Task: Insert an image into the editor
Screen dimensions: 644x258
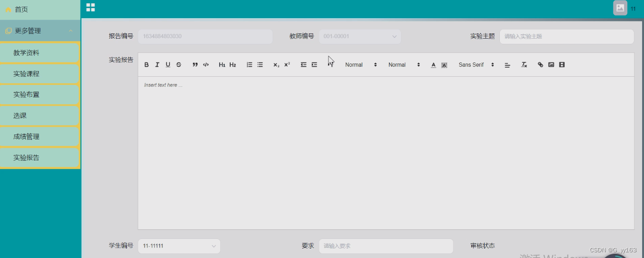Action: (x=551, y=65)
